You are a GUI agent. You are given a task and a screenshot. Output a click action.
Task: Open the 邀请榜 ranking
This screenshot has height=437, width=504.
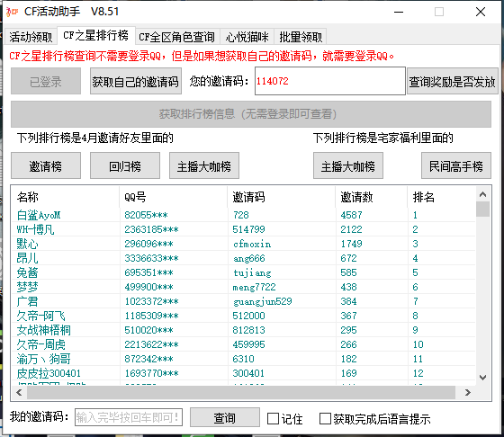46,165
